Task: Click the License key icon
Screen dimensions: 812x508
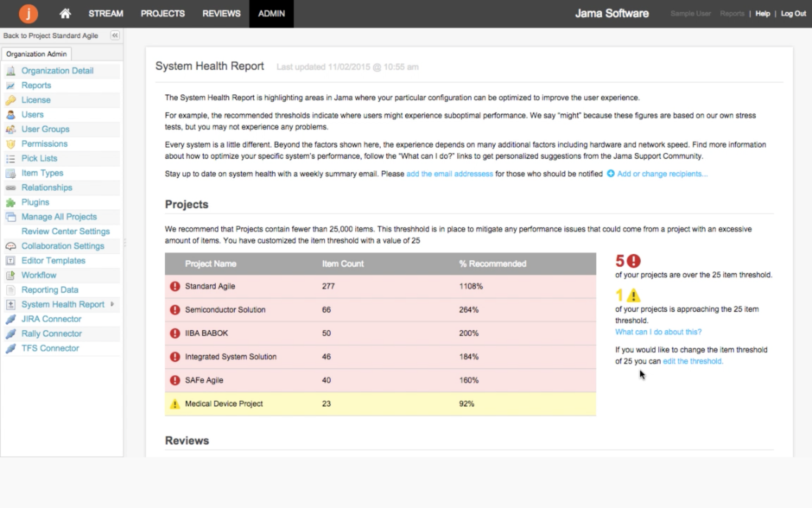Action: pyautogui.click(x=11, y=100)
